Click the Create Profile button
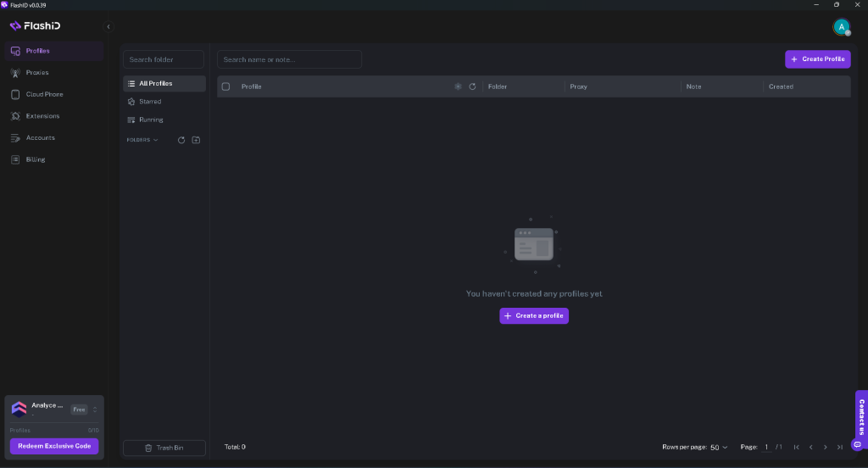868x468 pixels. click(x=817, y=59)
